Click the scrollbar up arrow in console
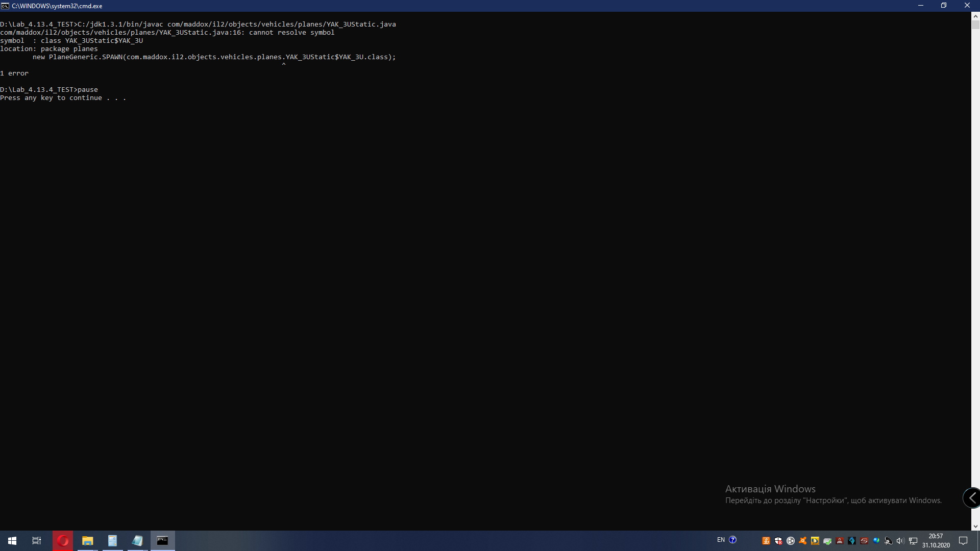 coord(975,16)
